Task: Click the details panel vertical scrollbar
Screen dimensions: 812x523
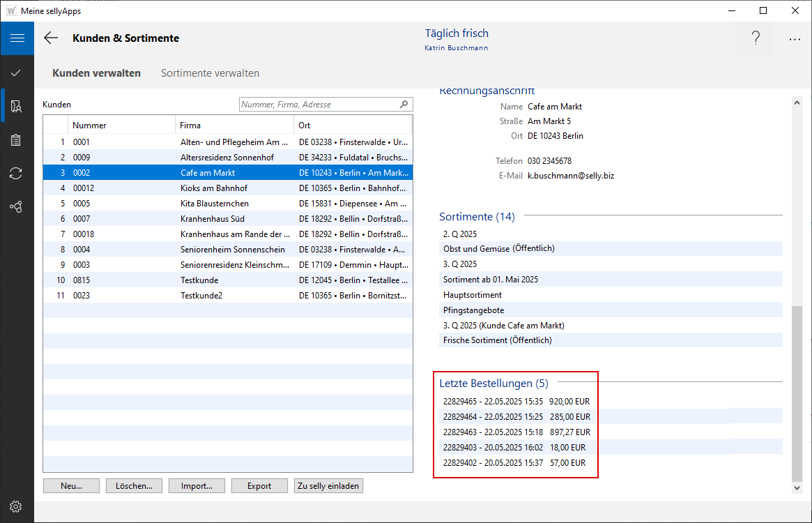Action: (x=797, y=393)
